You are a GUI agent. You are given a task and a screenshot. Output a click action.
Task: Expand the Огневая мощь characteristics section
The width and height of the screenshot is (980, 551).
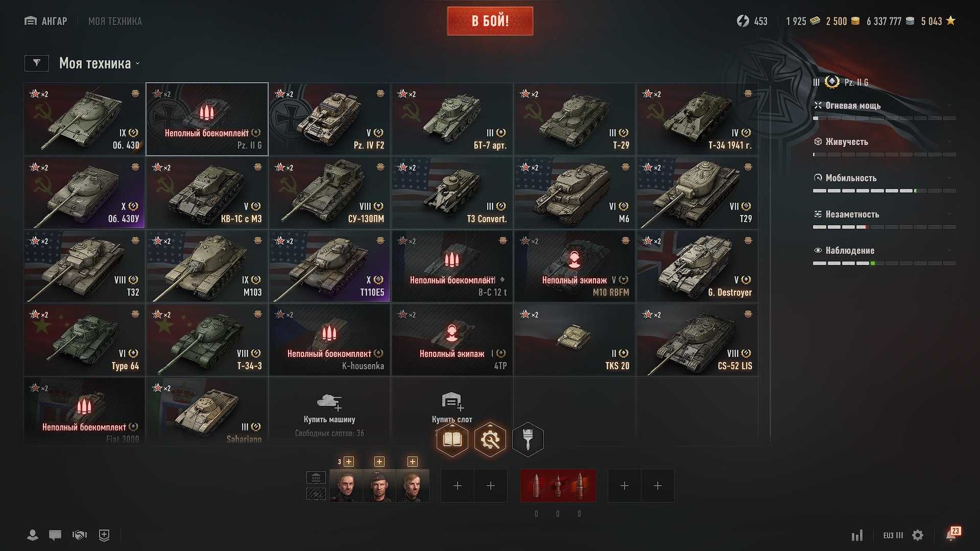885,106
